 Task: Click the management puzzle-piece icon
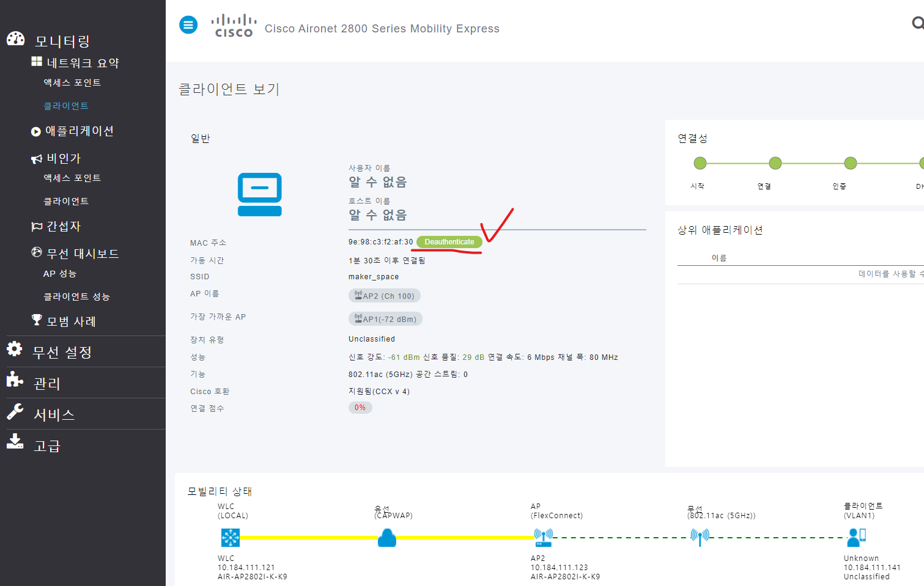15,379
